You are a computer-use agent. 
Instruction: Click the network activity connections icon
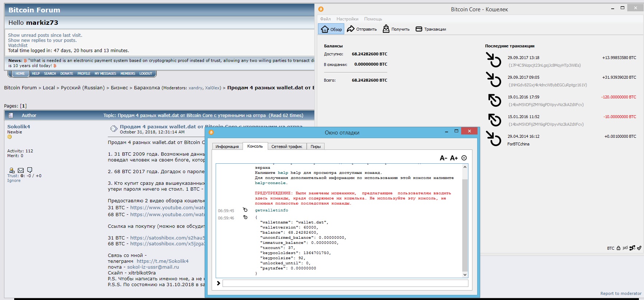pos(632,248)
